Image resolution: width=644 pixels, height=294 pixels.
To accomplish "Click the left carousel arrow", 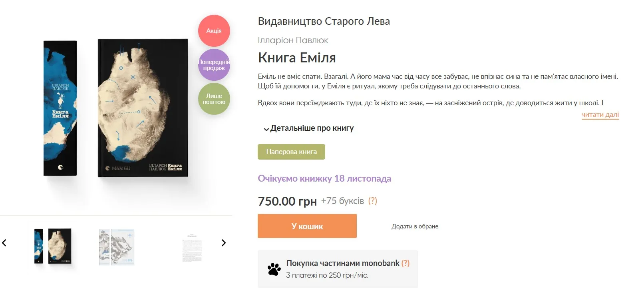I will click(5, 242).
